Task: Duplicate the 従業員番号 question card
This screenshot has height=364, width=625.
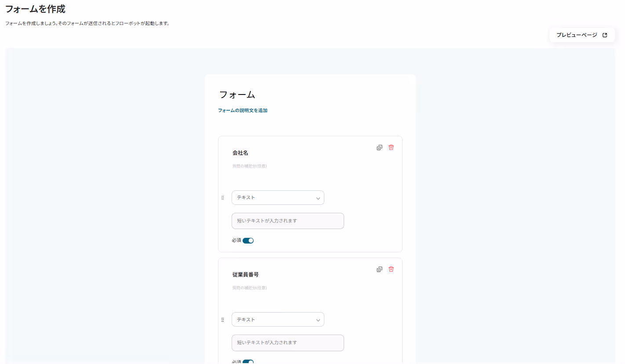Action: pyautogui.click(x=379, y=269)
